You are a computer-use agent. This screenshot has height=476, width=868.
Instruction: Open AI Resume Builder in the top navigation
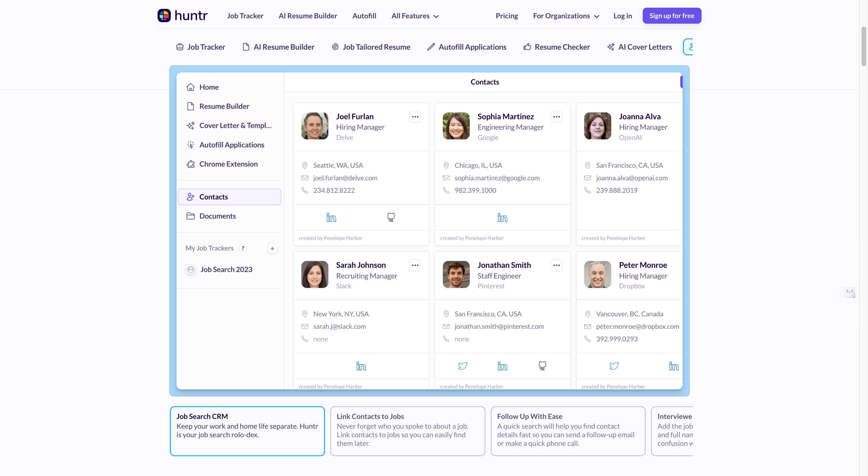[x=308, y=16]
